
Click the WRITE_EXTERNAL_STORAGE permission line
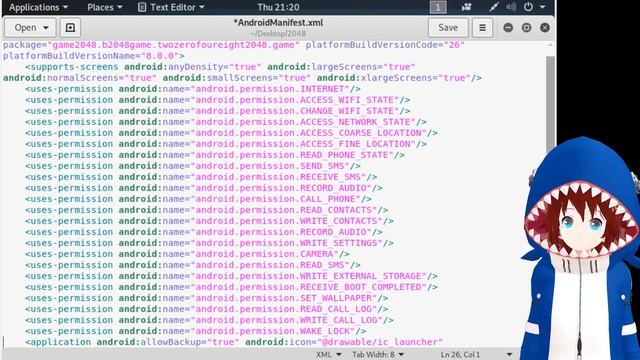[231, 276]
